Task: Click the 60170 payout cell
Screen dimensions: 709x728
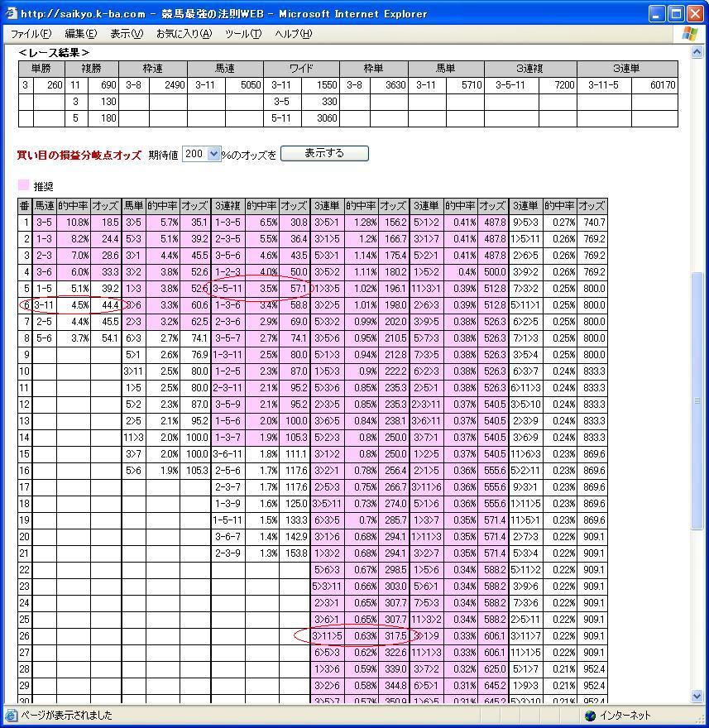Action: pos(654,85)
